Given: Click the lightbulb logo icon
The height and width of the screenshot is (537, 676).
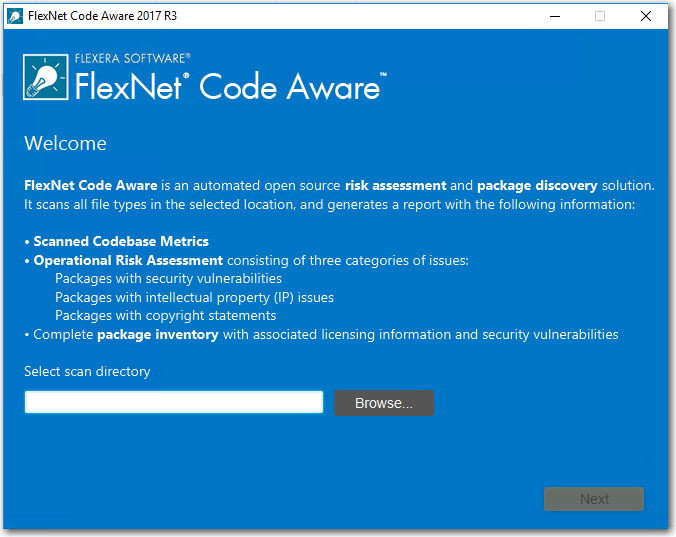Looking at the screenshot, I should tap(47, 77).
